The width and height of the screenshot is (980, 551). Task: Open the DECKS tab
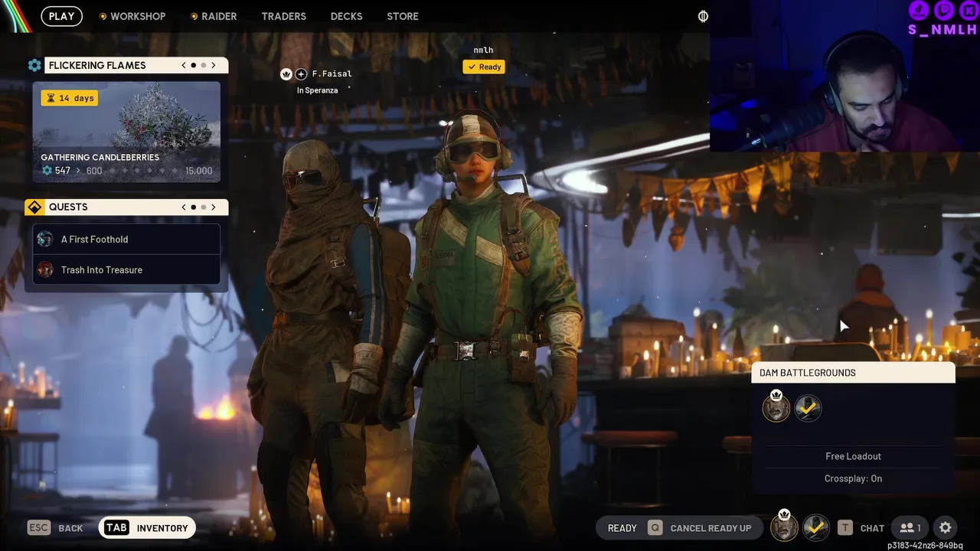(346, 16)
